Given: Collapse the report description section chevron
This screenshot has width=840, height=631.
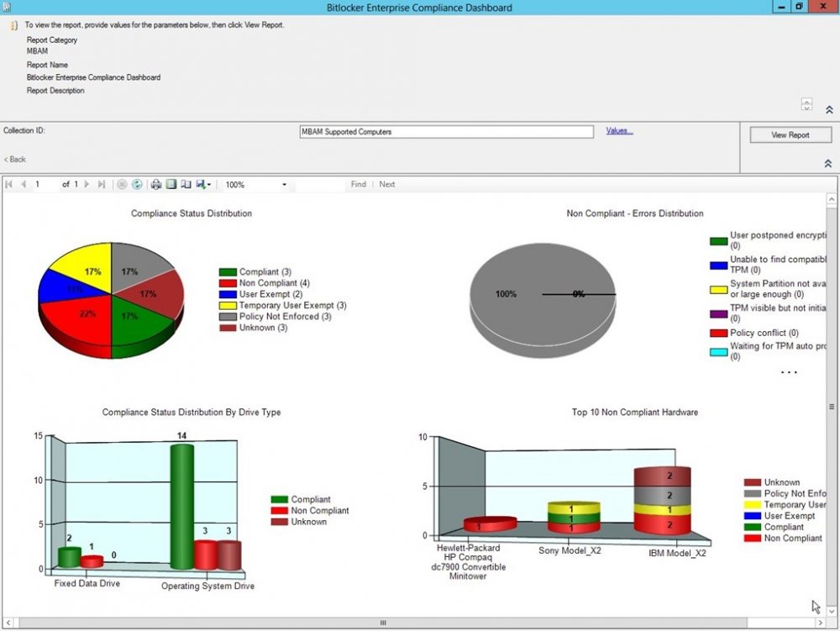Looking at the screenshot, I should click(x=829, y=110).
